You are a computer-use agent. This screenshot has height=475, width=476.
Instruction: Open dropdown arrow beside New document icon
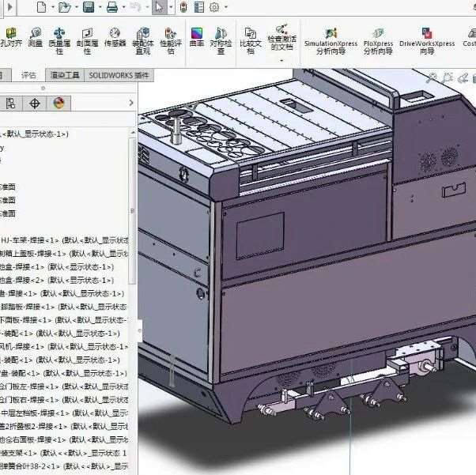[x=53, y=7]
